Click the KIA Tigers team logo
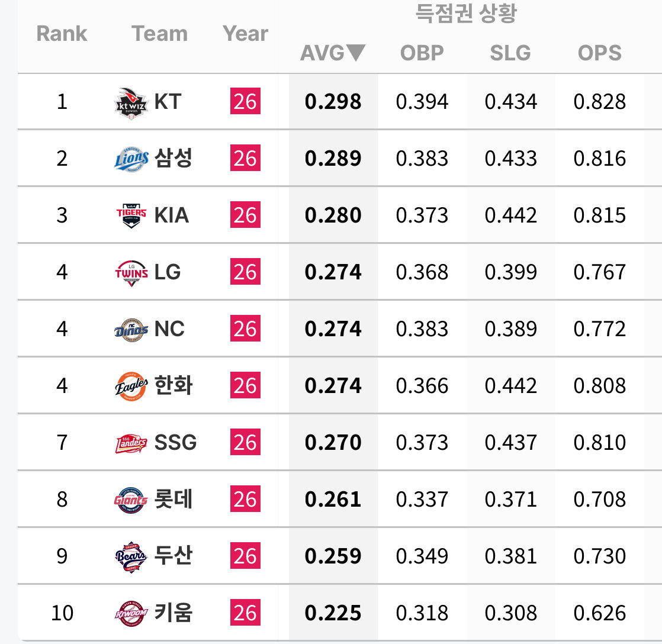662x644 pixels. pyautogui.click(x=131, y=215)
